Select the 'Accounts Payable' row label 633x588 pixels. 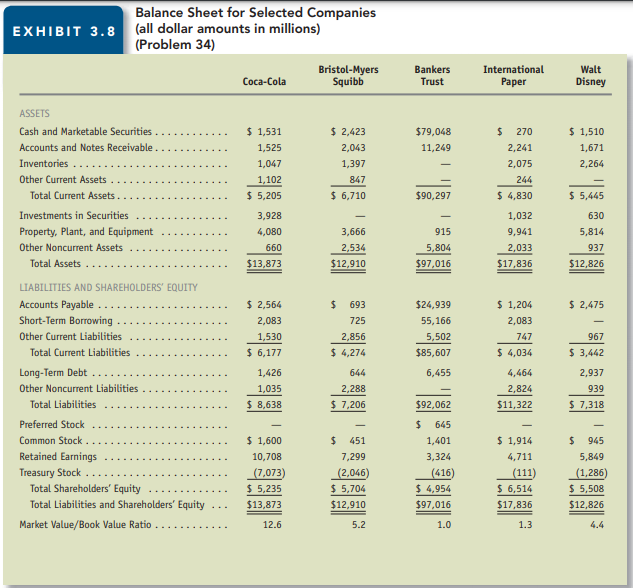tap(56, 305)
